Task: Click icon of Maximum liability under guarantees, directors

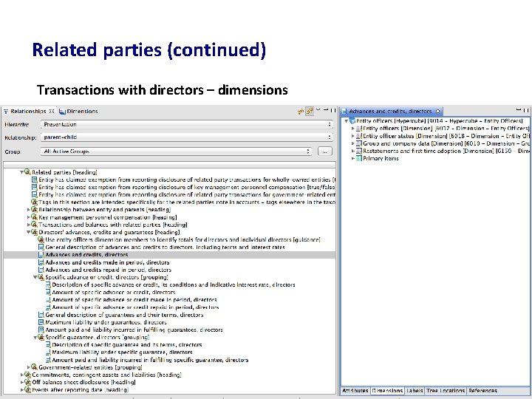Action: [x=41, y=322]
